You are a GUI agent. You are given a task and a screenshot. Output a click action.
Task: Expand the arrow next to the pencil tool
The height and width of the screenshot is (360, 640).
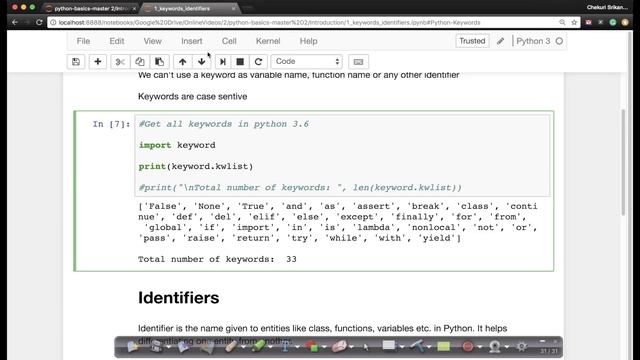pyautogui.click(x=243, y=347)
